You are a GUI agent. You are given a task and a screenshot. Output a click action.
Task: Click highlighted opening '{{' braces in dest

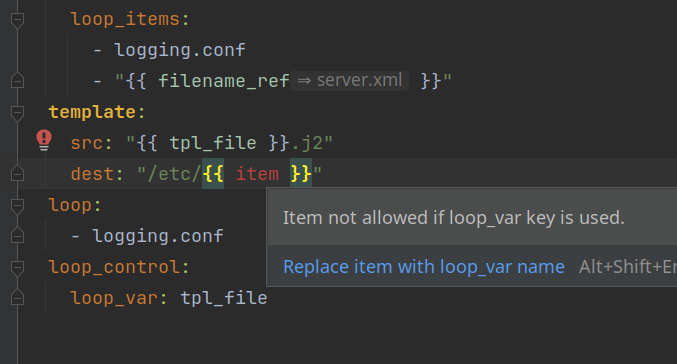coord(213,174)
